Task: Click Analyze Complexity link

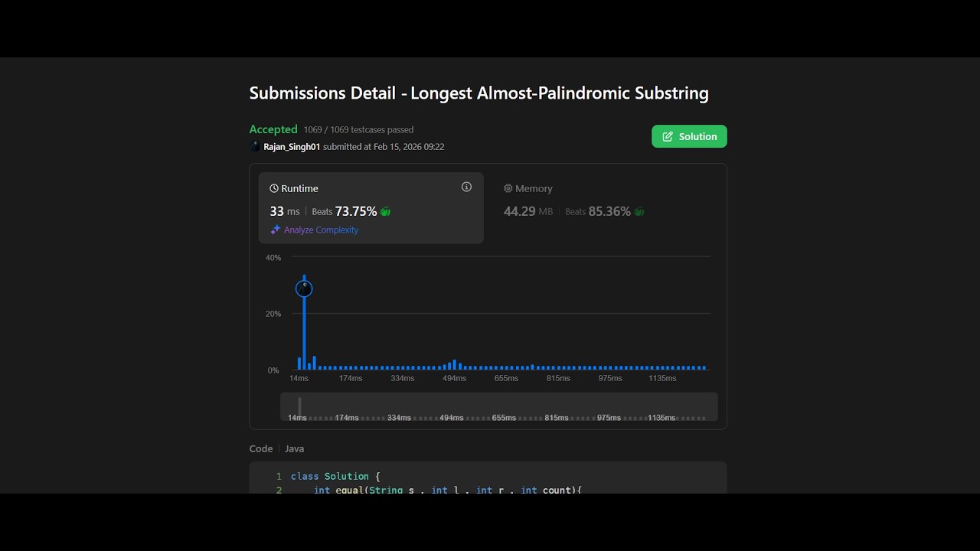Action: (321, 230)
